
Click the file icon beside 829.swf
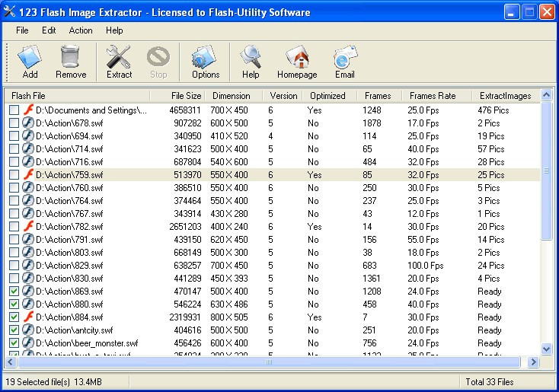pos(28,265)
